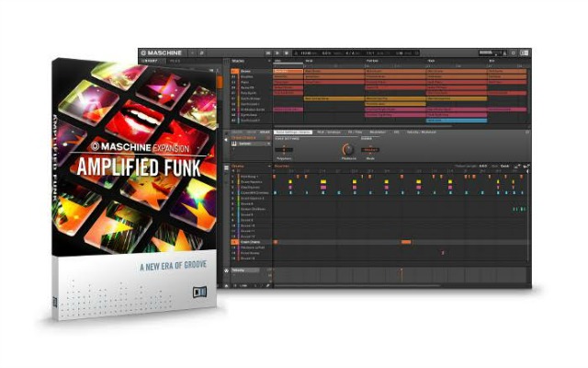588x368 pixels.
Task: Click the piano keys plug-in icon
Action: point(234,144)
